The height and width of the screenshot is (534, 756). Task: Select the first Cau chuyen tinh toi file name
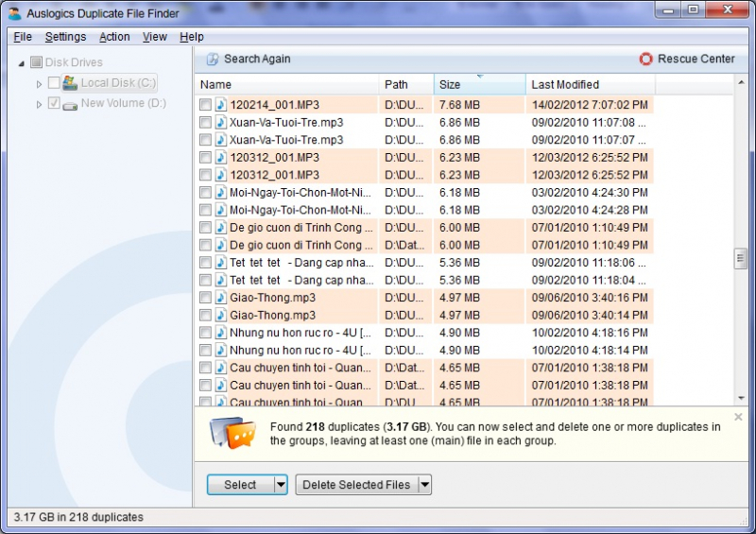coord(301,368)
